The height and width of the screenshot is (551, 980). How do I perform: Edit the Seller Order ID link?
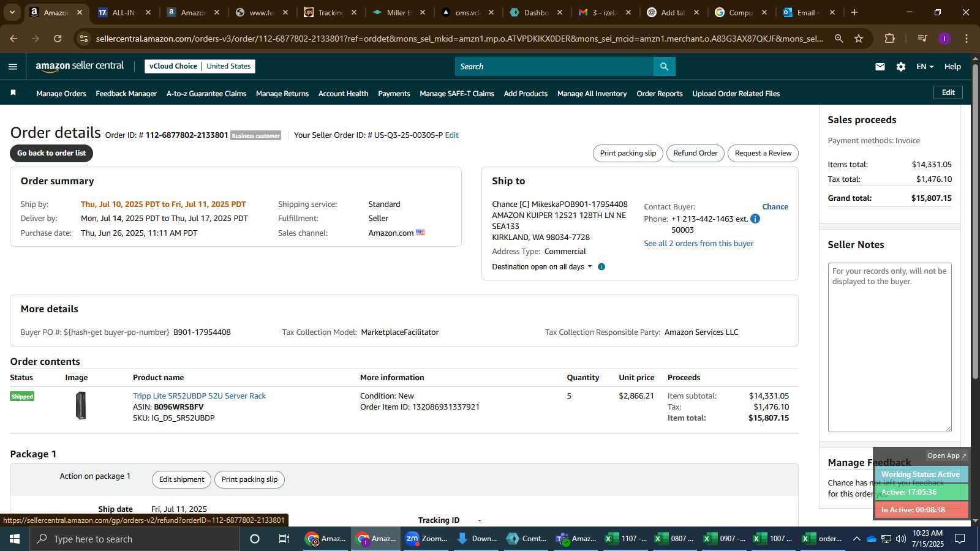(x=451, y=135)
